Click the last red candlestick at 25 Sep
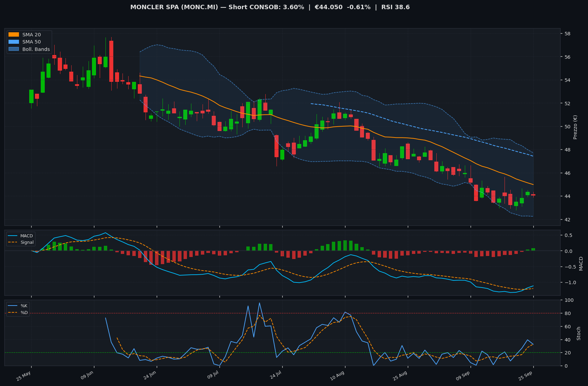 [x=533, y=195]
